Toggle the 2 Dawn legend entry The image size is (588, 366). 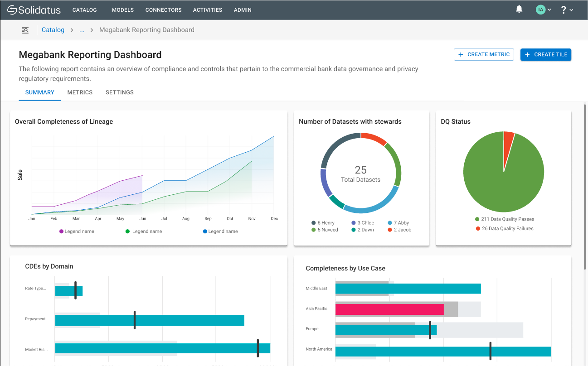362,230
